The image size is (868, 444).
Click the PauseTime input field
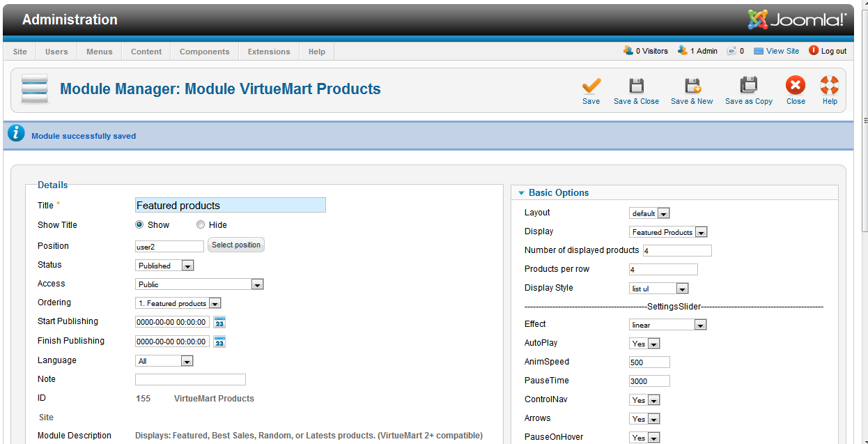649,381
